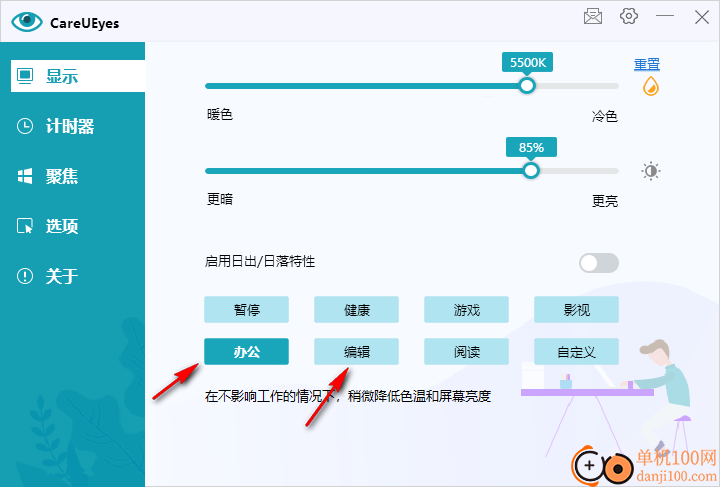Click the CareUEyes eye logo
The image size is (720, 487).
[27, 22]
